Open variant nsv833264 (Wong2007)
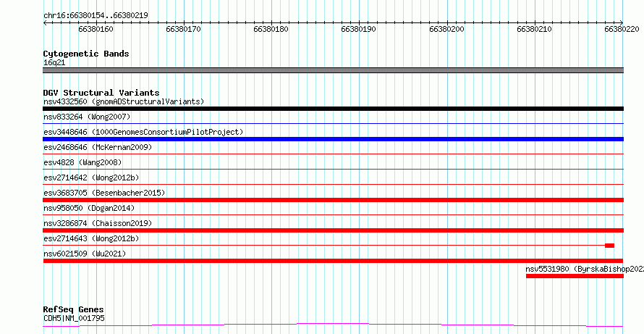The image size is (644, 334). coord(87,117)
